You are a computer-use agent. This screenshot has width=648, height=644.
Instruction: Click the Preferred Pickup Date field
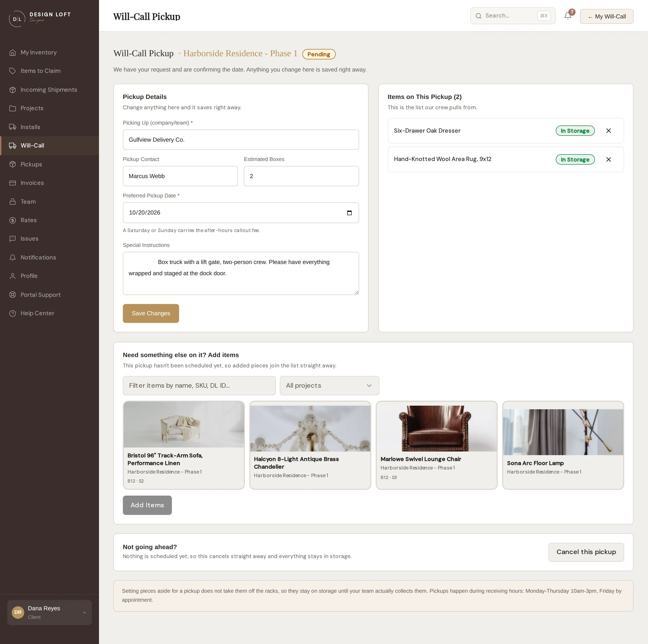pos(241,213)
